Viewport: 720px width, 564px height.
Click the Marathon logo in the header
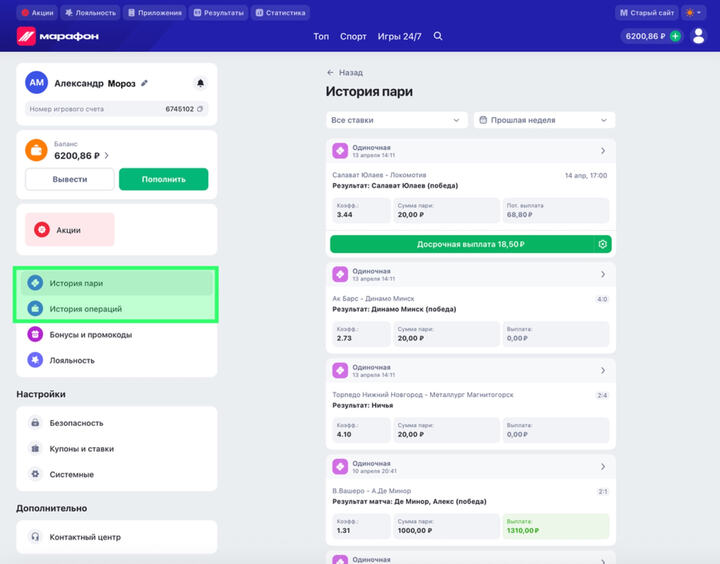pos(58,36)
